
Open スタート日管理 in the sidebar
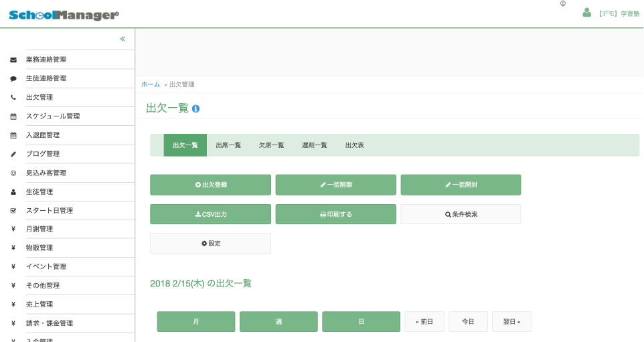[50, 211]
